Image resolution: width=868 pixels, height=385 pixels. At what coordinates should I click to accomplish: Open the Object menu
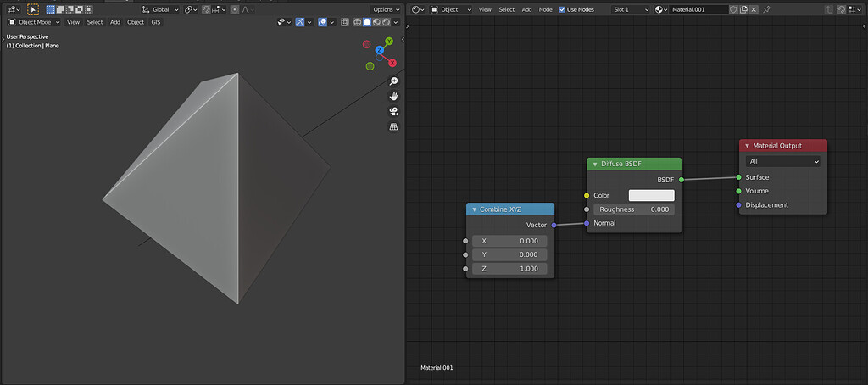click(136, 22)
